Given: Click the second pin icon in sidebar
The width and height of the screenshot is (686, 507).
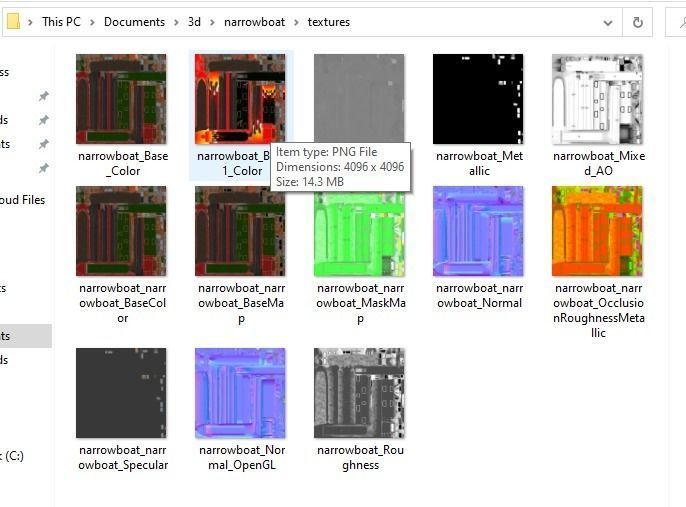Looking at the screenshot, I should point(44,120).
